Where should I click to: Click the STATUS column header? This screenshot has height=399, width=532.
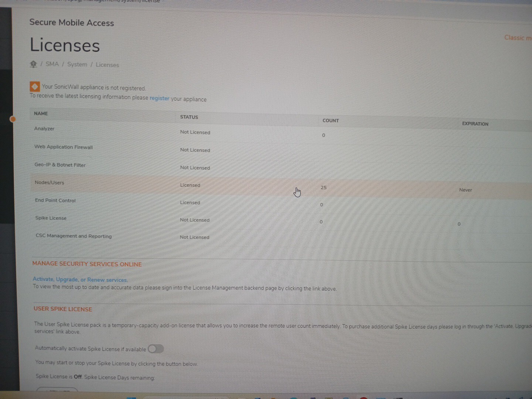click(189, 117)
